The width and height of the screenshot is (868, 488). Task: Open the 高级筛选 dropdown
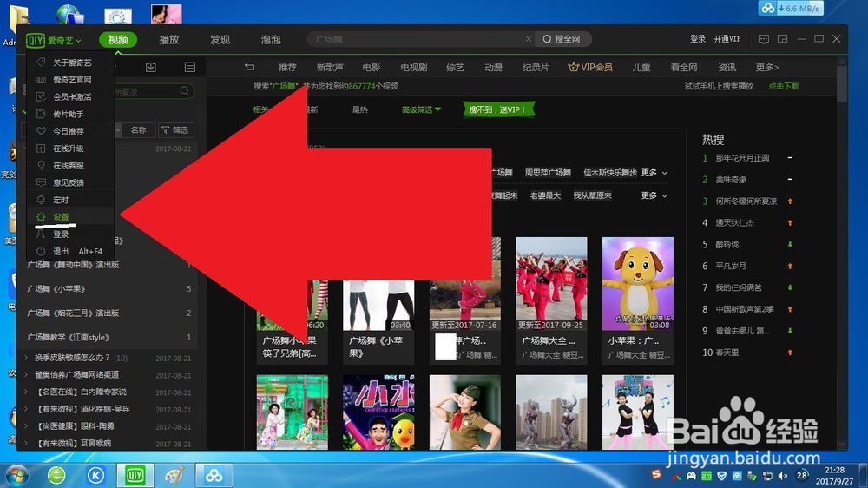pyautogui.click(x=421, y=109)
